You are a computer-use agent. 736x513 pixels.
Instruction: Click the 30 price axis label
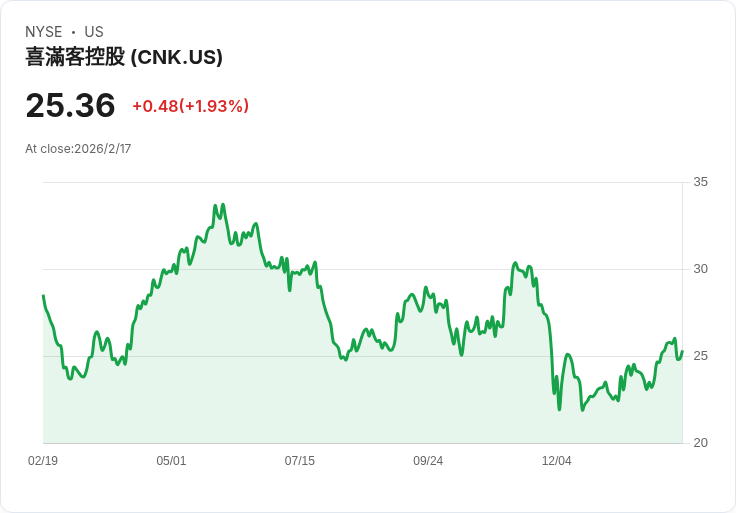[700, 269]
